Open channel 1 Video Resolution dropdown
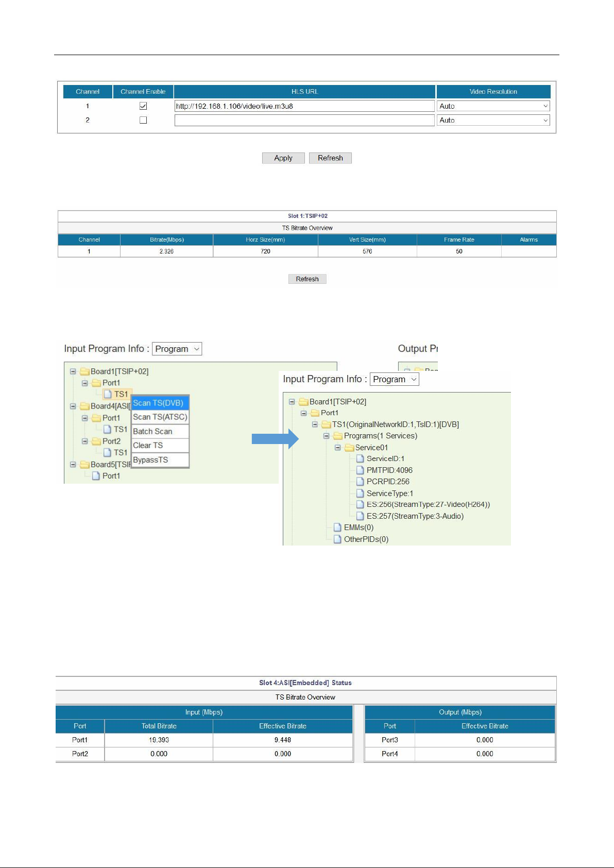The width and height of the screenshot is (614, 868). pos(493,106)
